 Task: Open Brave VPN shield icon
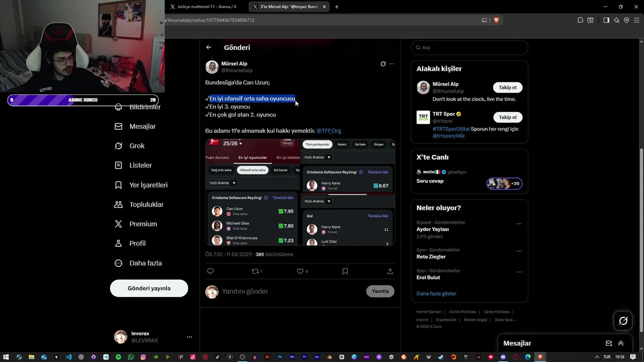(626, 20)
